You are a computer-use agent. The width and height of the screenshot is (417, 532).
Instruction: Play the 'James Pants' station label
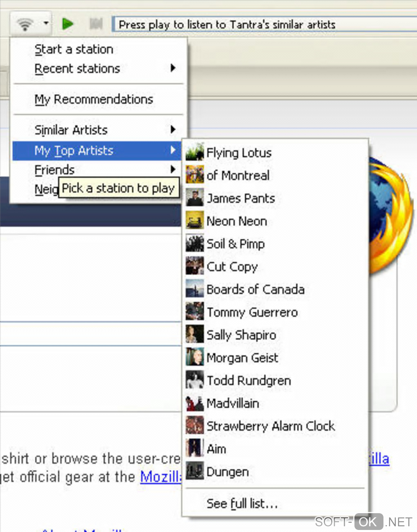pos(241,199)
